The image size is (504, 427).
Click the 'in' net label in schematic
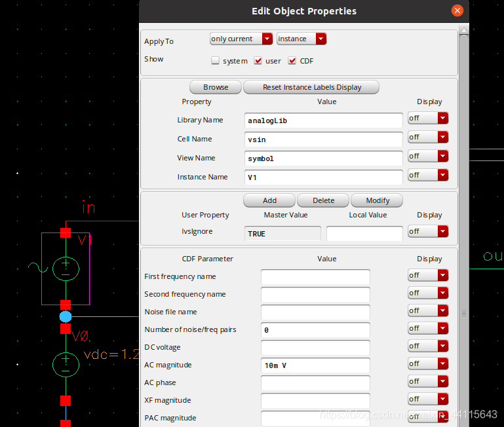pyautogui.click(x=88, y=207)
